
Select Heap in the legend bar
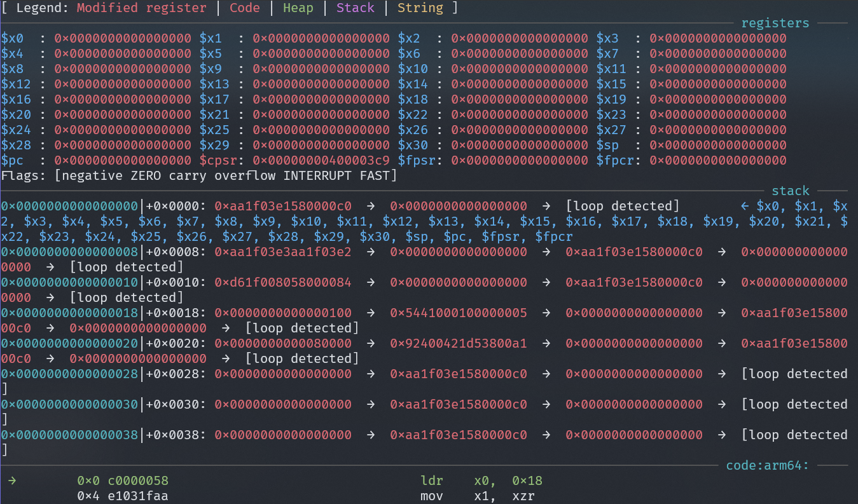pos(298,8)
